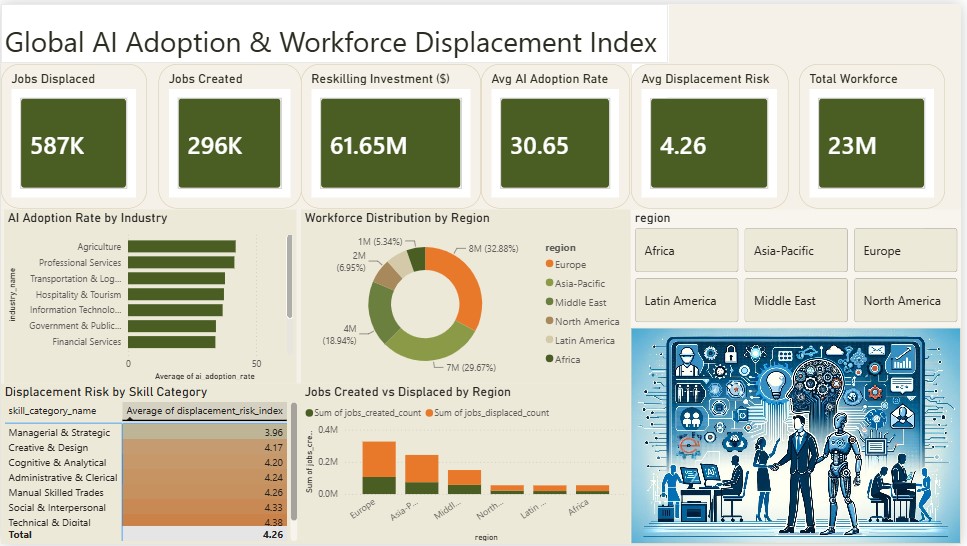This screenshot has height=546, width=967.
Task: Click Europe legend color marker
Action: 549,264
